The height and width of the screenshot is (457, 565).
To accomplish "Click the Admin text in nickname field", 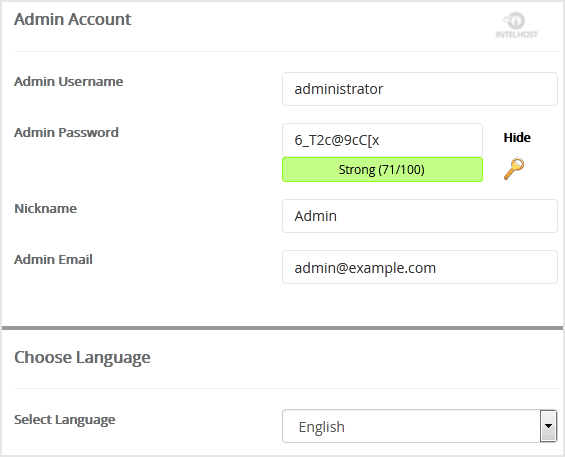I will [316, 216].
